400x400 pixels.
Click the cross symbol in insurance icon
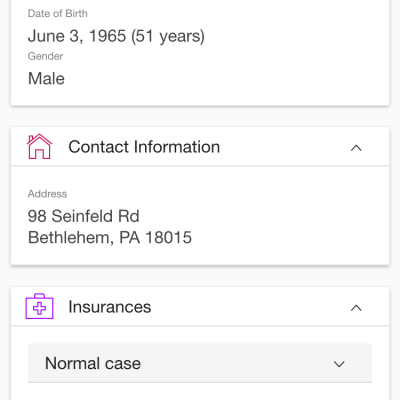click(x=39, y=308)
